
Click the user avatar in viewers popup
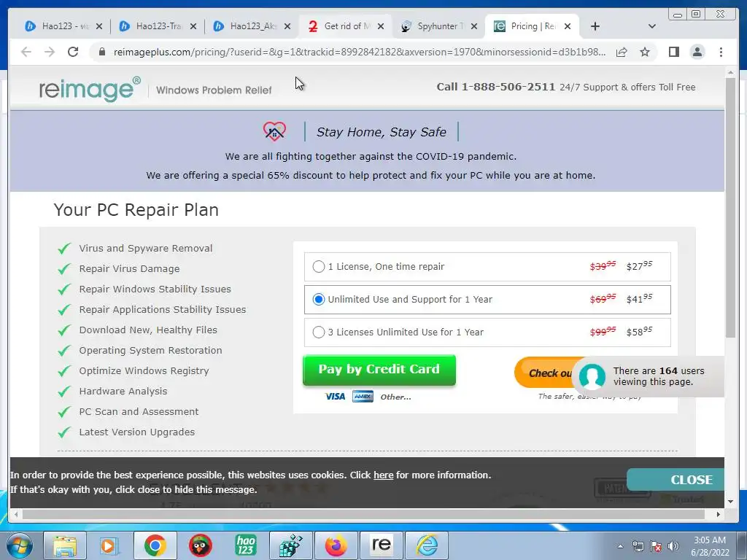pyautogui.click(x=592, y=376)
